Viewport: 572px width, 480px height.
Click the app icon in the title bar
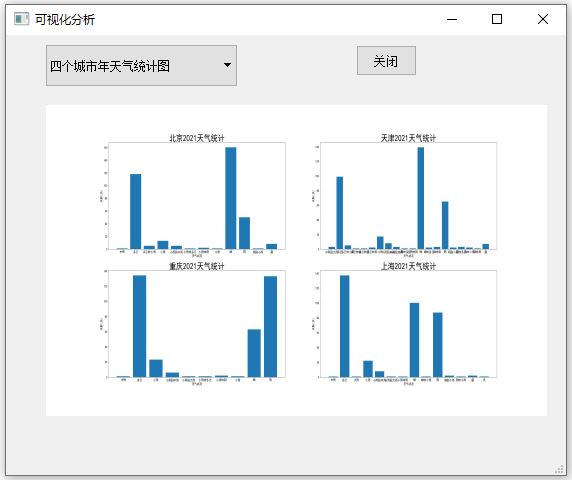click(21, 19)
